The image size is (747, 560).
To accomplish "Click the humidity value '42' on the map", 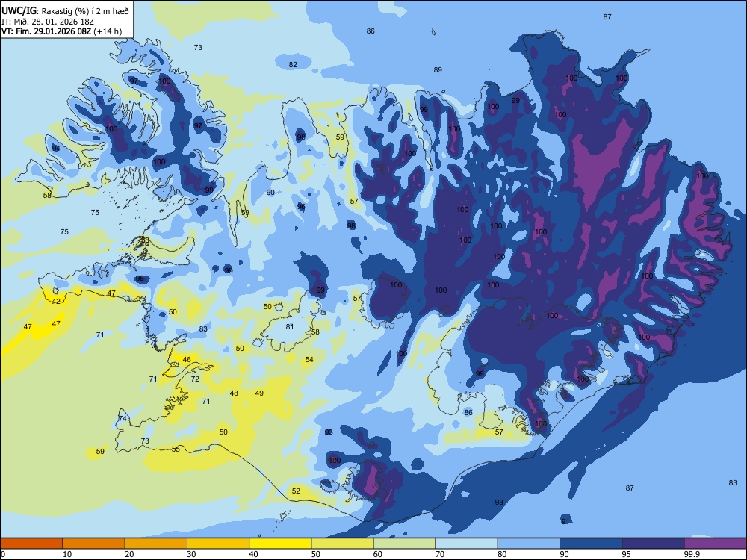I will tap(56, 302).
